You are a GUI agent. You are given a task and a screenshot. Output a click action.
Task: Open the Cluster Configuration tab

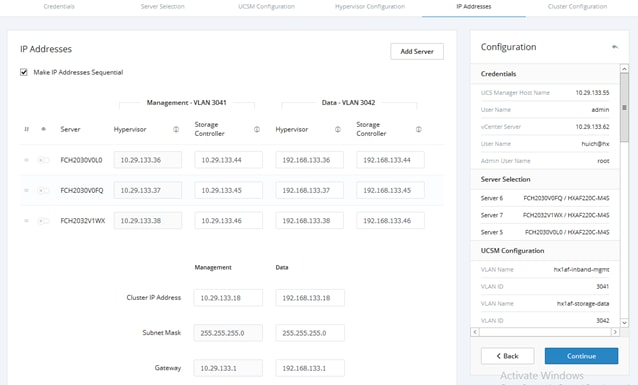577,7
